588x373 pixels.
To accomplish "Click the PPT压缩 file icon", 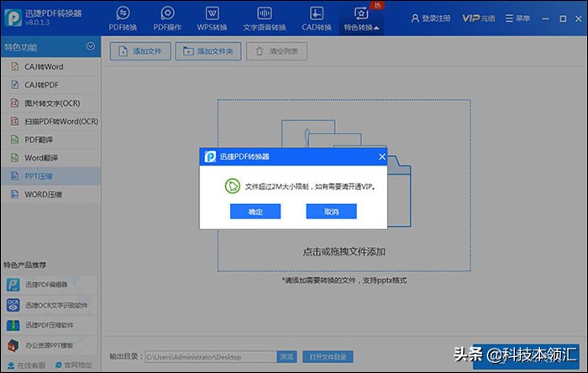I will coord(14,176).
